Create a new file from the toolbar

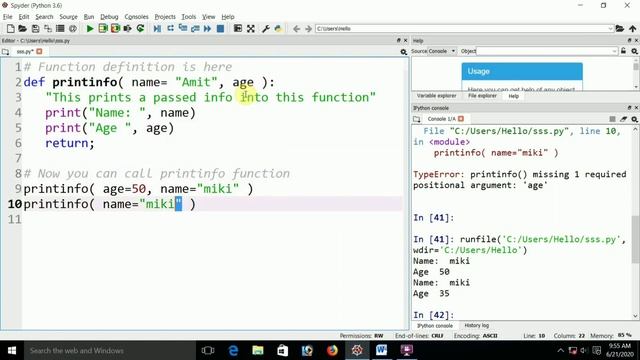pos(11,29)
